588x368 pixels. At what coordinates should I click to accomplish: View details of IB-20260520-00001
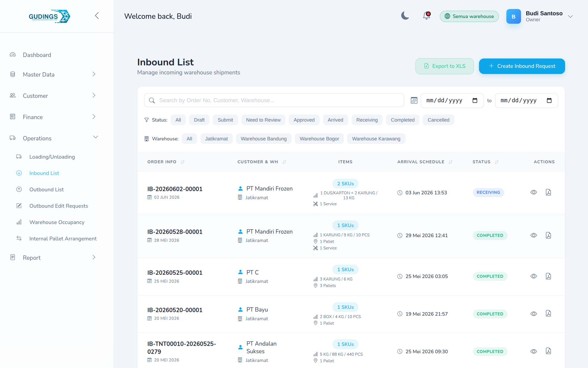534,314
